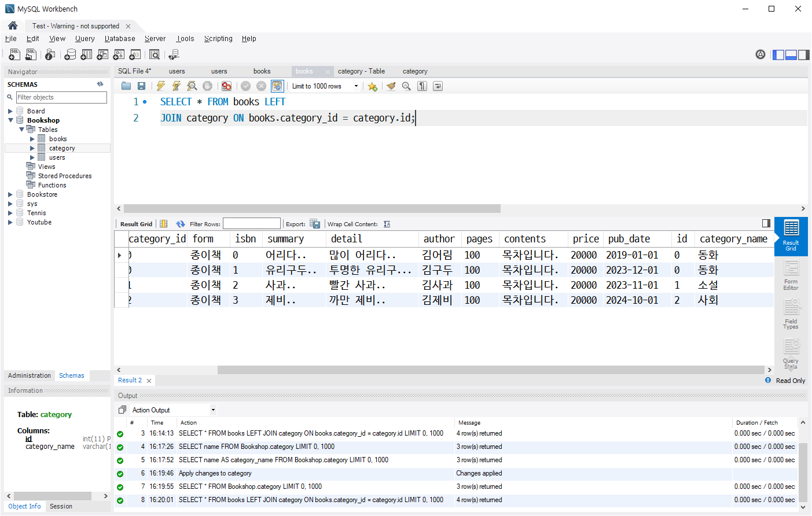Beautify the query with broom icon

coord(391,86)
